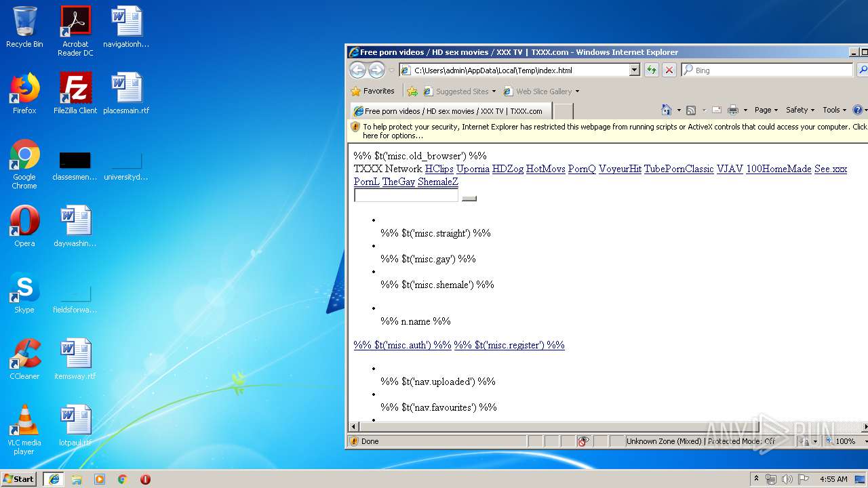868x488 pixels.
Task: Click the page's search text field
Action: (x=406, y=195)
